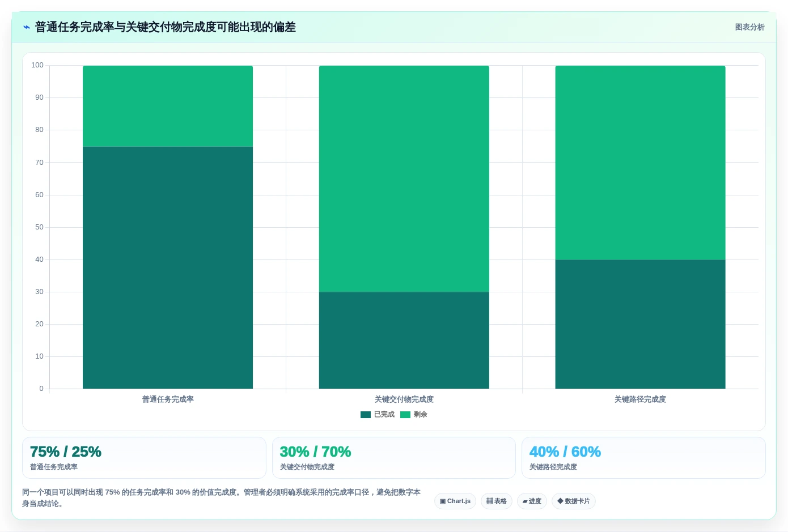Screen dimensions: 788x532
Task: Click the light remaining segment of 关键路径完成度 bar
Action: (640, 163)
